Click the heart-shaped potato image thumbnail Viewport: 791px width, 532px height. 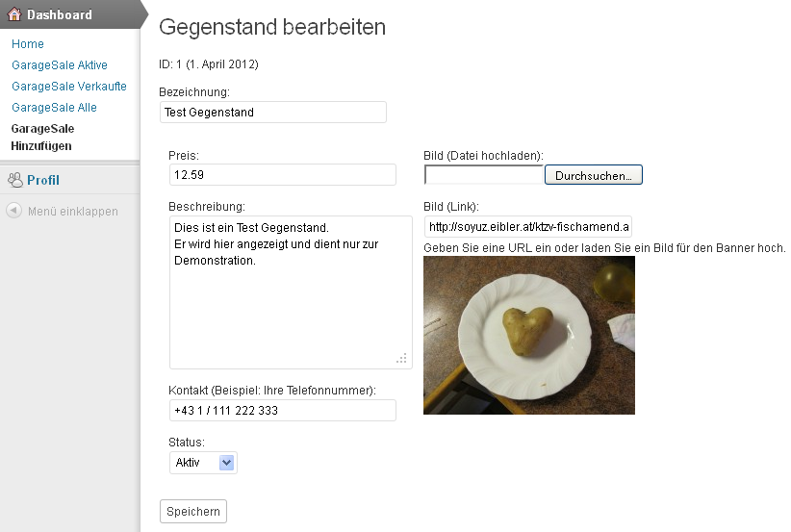[x=528, y=335]
